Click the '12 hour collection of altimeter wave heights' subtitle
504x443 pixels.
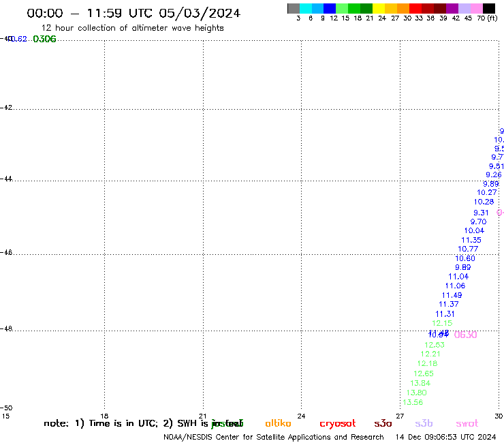click(x=132, y=29)
